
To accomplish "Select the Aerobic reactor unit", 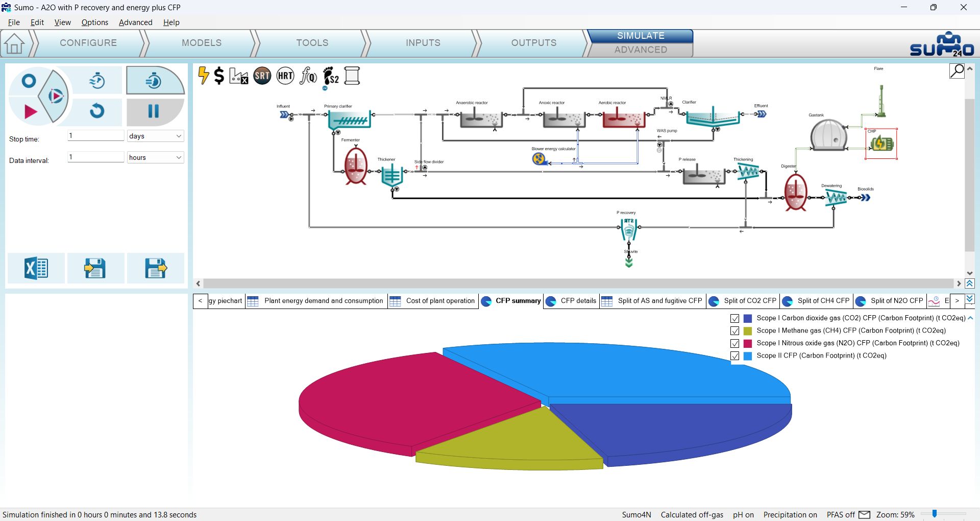I will pyautogui.click(x=624, y=118).
